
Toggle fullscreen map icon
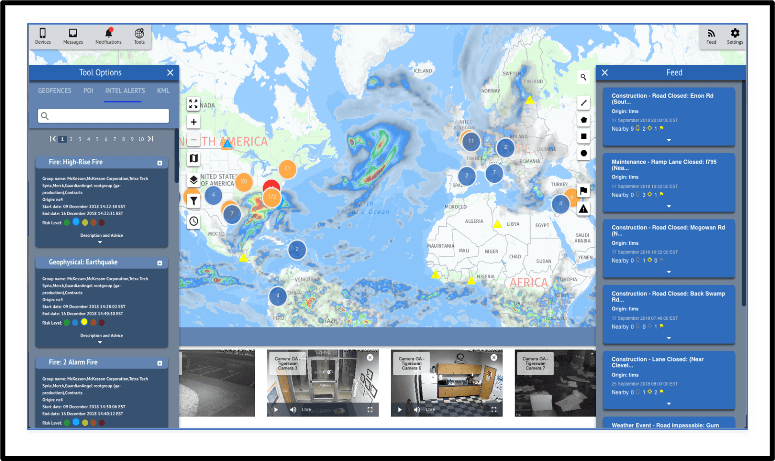coord(193,104)
